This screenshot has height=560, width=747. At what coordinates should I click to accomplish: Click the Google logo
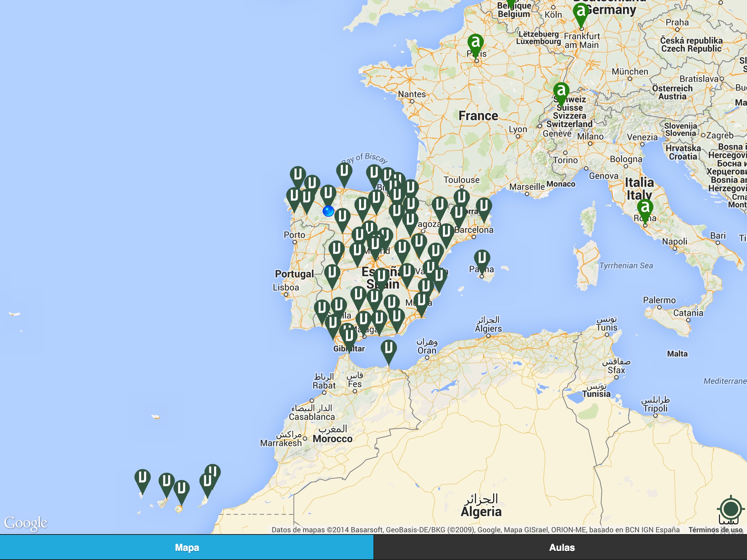(26, 523)
